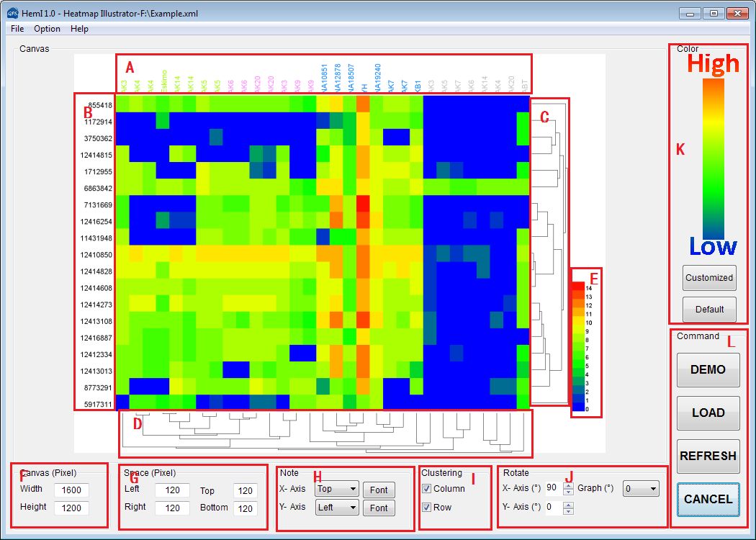Click the LOAD button
Image resolution: width=756 pixels, height=540 pixels.
click(708, 413)
